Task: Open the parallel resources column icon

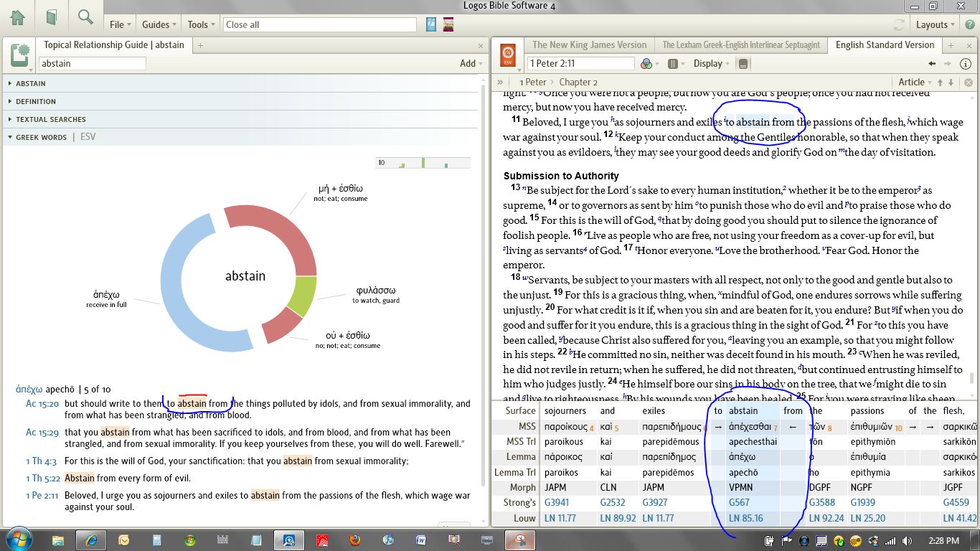Action: 673,64
